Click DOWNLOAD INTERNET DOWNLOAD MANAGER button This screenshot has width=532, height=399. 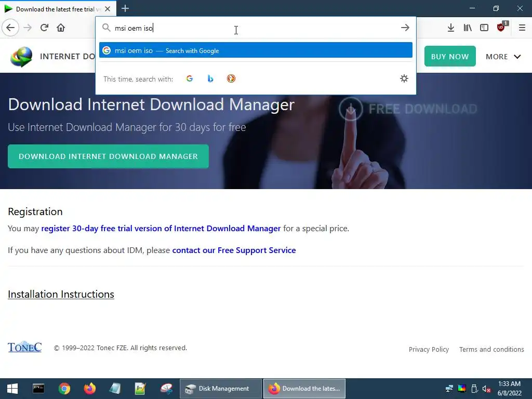point(108,156)
